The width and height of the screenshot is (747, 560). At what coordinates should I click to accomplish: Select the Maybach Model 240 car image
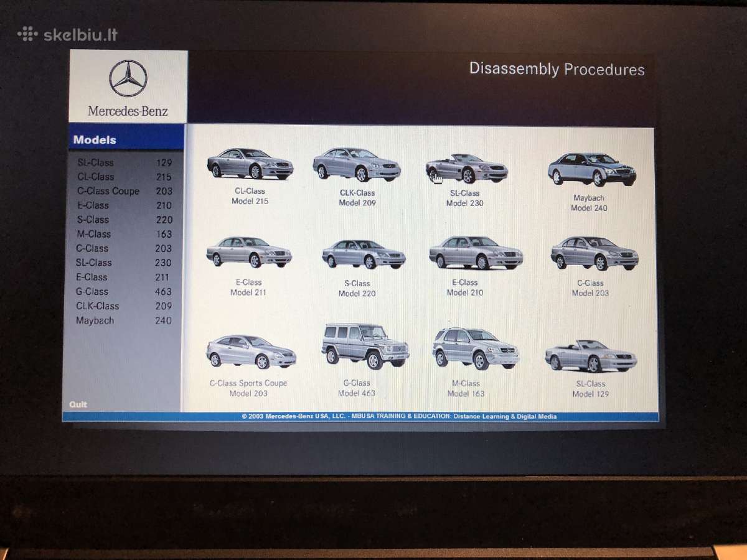pyautogui.click(x=591, y=169)
